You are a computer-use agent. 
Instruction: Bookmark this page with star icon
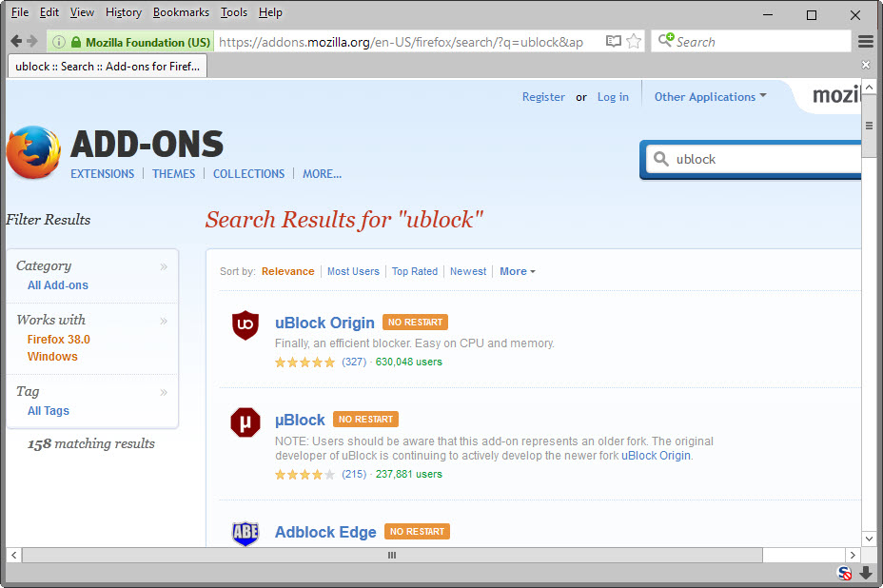tap(634, 41)
